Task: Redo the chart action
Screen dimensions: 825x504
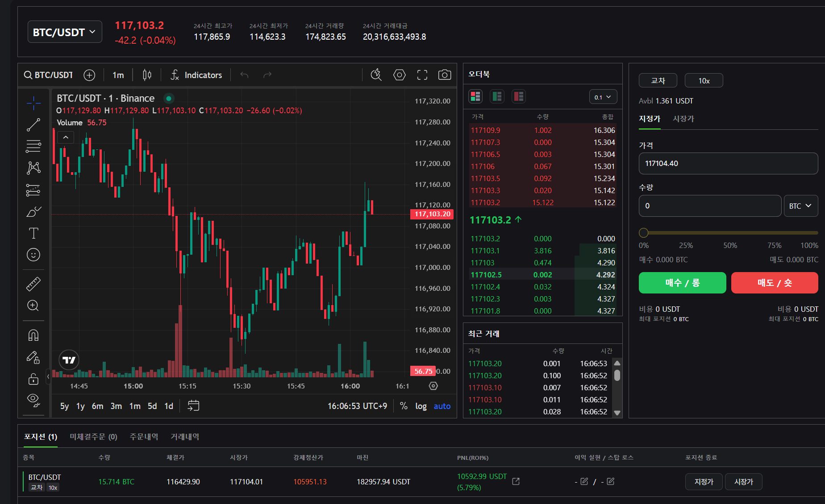Action: (x=267, y=75)
